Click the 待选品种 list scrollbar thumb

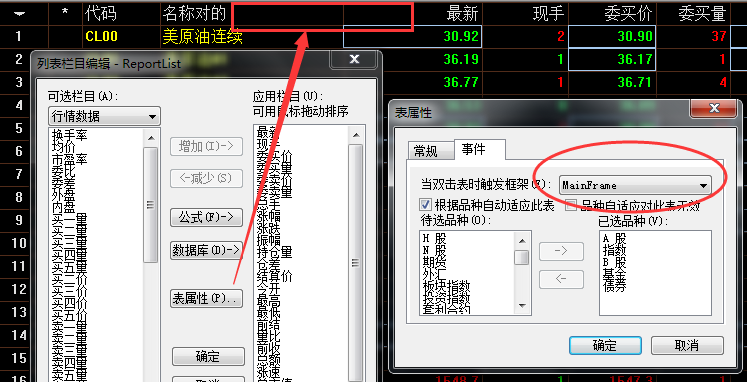point(523,258)
